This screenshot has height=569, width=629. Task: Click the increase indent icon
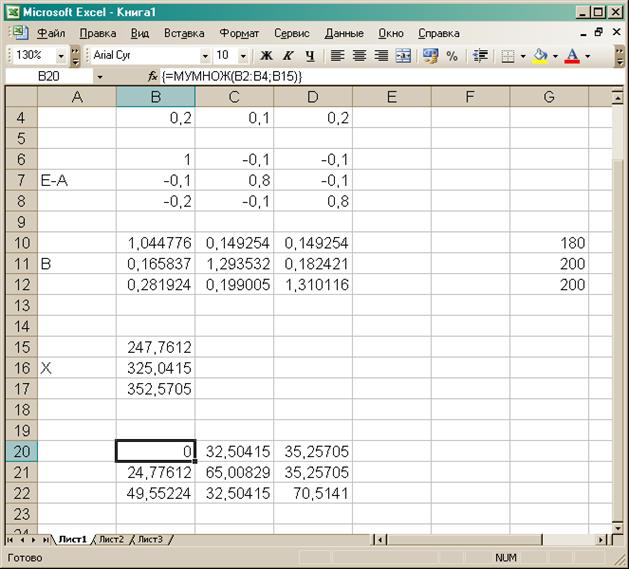click(x=480, y=55)
